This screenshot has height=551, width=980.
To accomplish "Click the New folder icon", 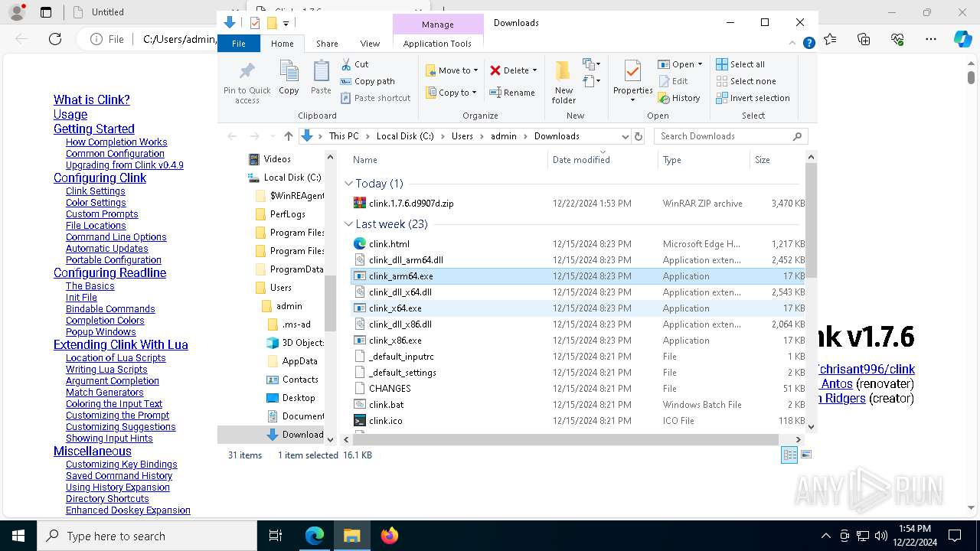I will click(x=563, y=82).
